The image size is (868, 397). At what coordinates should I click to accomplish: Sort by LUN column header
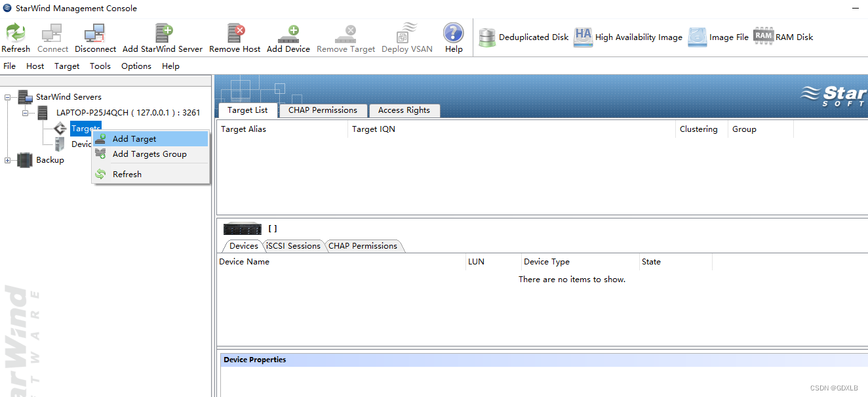pos(493,262)
